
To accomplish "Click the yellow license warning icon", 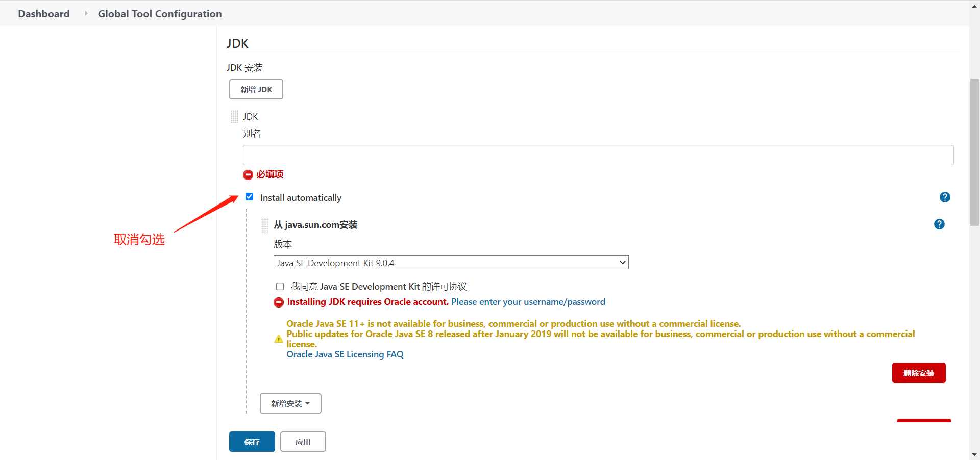I will 278,339.
